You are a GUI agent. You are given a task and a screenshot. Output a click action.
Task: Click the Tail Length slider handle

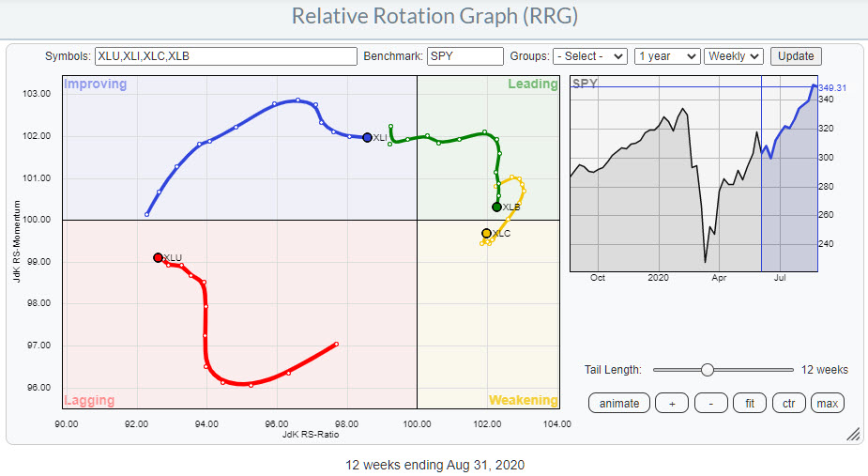pyautogui.click(x=708, y=370)
